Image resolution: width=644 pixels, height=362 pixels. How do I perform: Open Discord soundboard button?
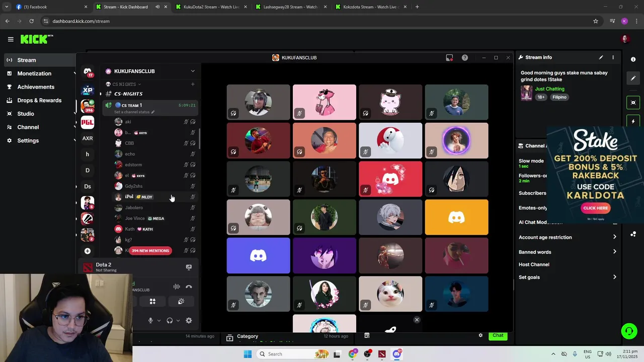click(x=181, y=301)
